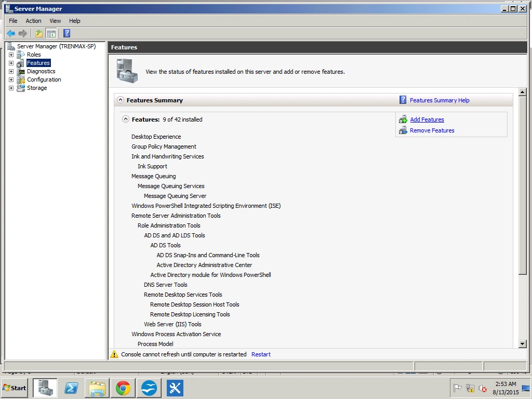Click the scrollbar down arrow in Features pane
The height and width of the screenshot is (399, 532).
523,344
